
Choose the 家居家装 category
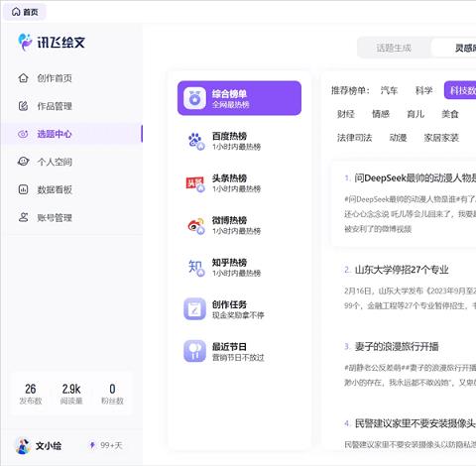coord(441,138)
